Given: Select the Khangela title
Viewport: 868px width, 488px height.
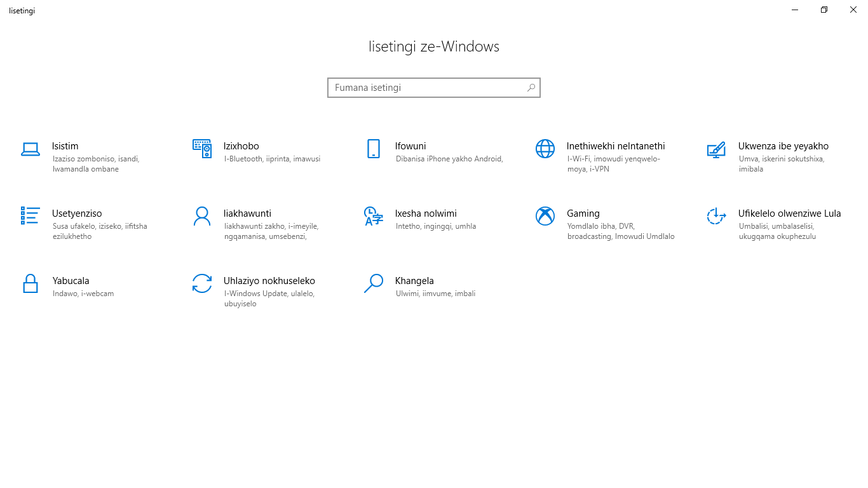Looking at the screenshot, I should [x=414, y=281].
